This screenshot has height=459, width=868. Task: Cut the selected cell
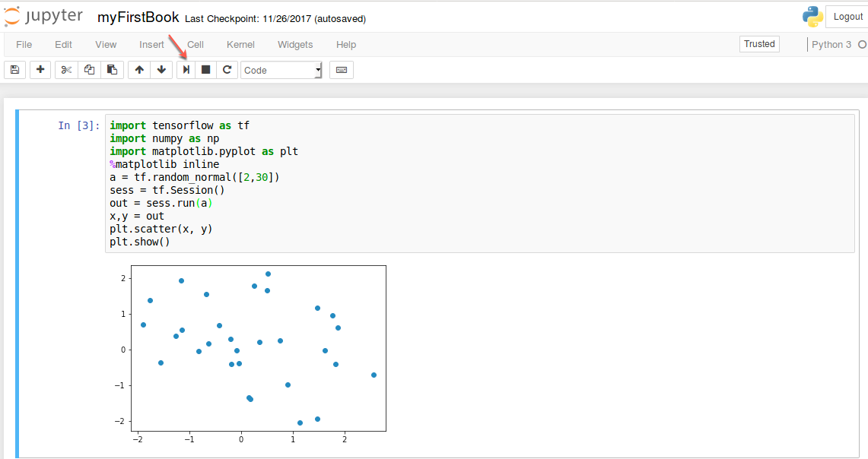(65, 69)
